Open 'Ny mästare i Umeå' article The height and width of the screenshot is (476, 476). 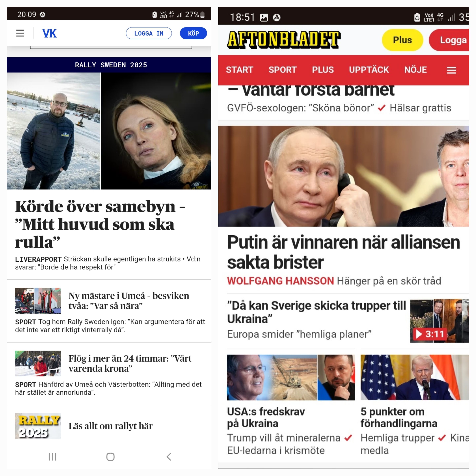[x=129, y=301]
